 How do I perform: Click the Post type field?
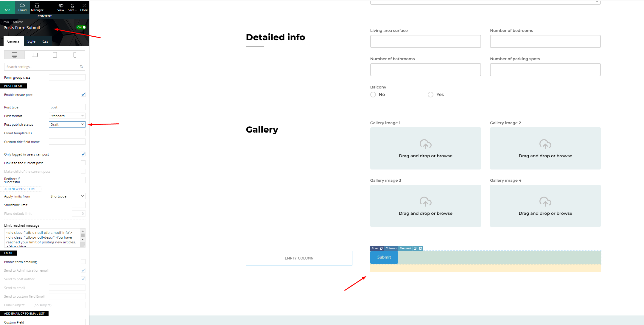[67, 107]
